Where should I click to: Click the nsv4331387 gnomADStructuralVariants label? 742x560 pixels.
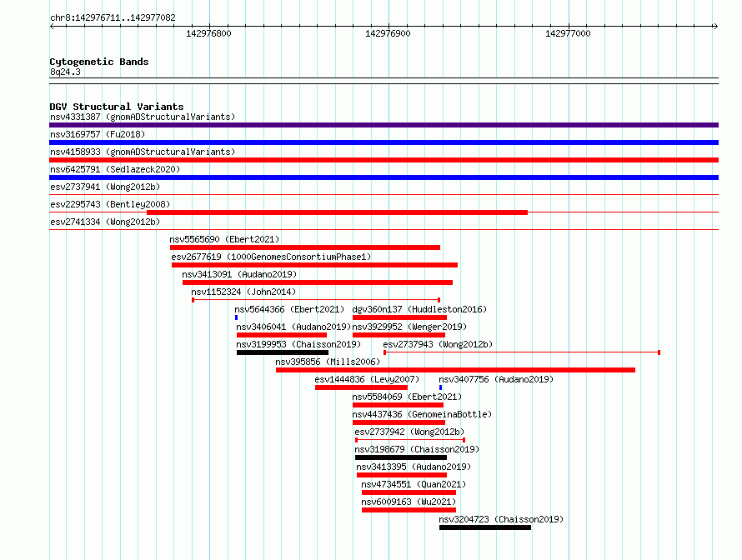tap(143, 117)
